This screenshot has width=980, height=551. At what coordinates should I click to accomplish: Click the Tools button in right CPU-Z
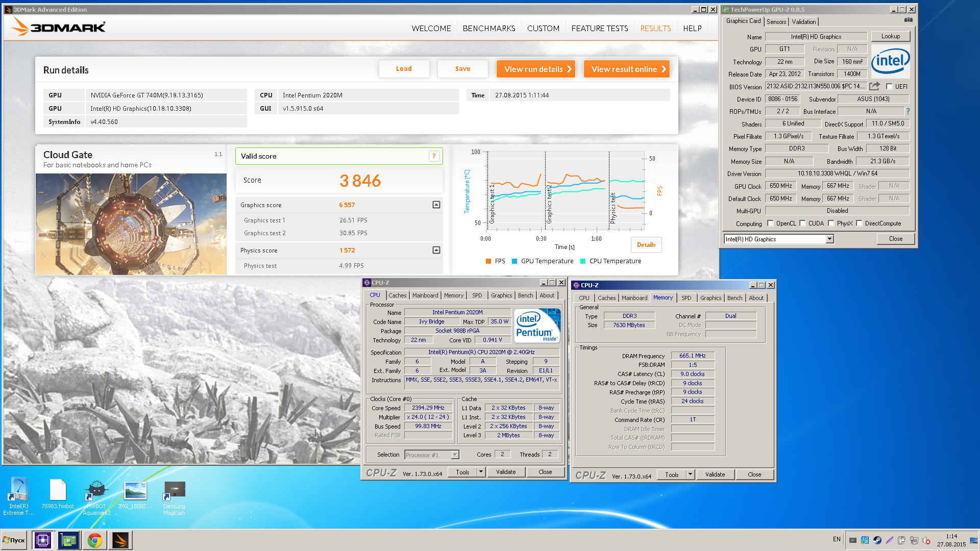672,474
